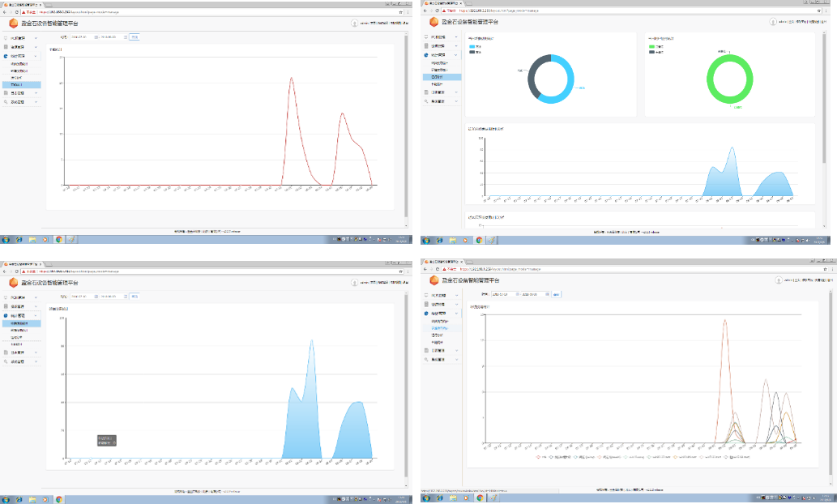Click the start date calendar icon in top-left window
This screenshot has width=837, height=504.
(x=97, y=36)
